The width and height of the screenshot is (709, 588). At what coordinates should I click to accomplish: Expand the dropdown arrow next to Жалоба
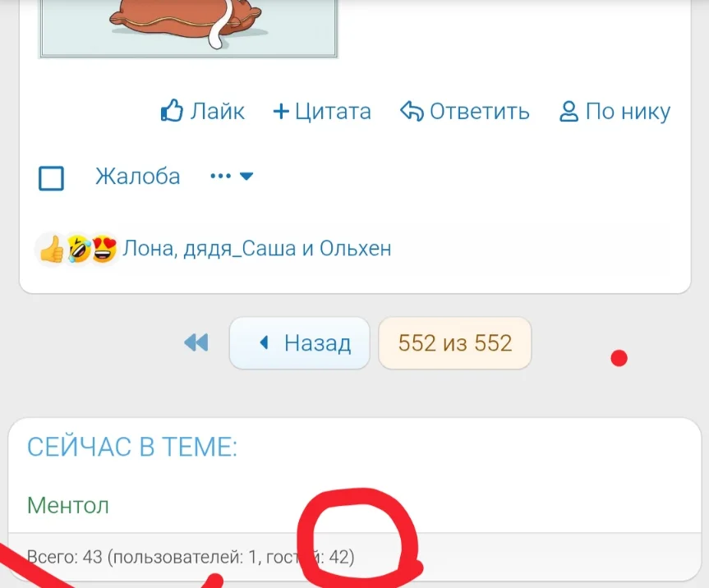click(x=246, y=176)
